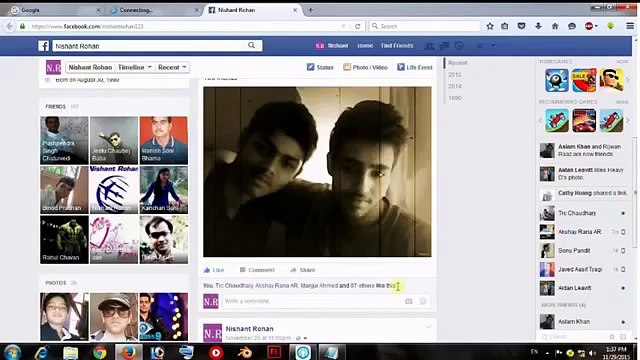The height and width of the screenshot is (360, 640).
Task: Click the Pocket icon in Firefox toolbar
Action: 521,26
